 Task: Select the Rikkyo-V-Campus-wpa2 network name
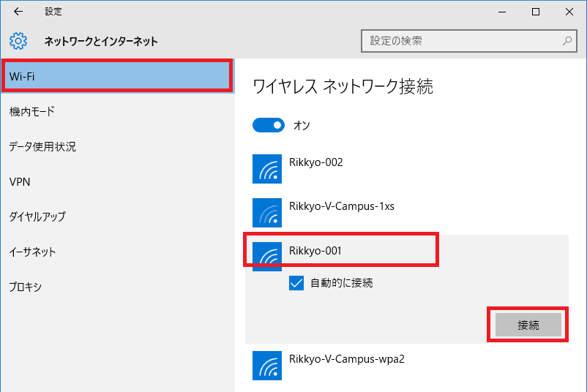(347, 359)
